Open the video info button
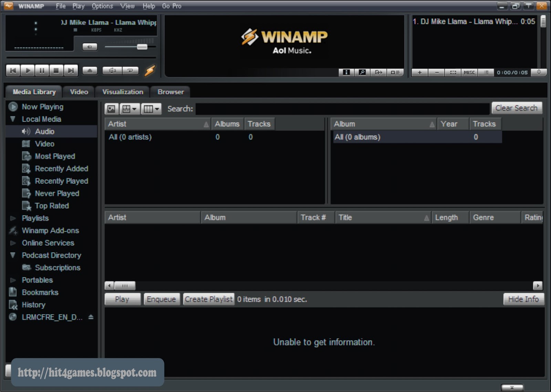 pos(346,72)
